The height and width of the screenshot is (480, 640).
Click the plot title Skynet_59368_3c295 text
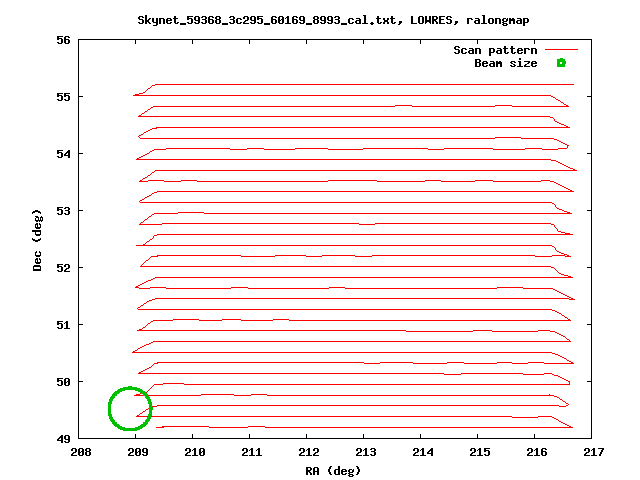pyautogui.click(x=333, y=20)
